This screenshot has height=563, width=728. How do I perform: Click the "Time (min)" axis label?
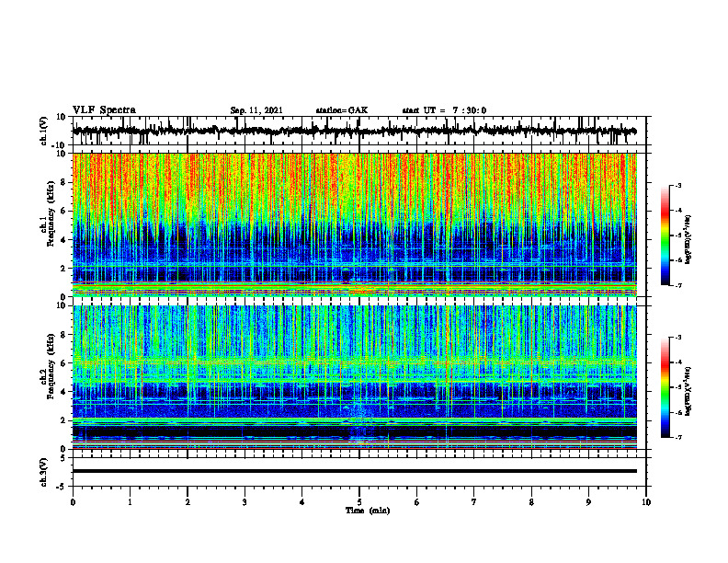[x=368, y=511]
